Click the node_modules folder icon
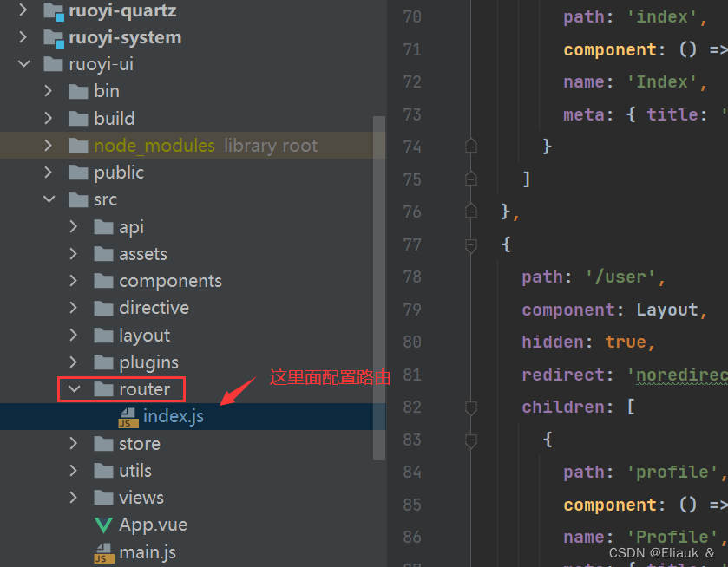The image size is (728, 567). (78, 146)
